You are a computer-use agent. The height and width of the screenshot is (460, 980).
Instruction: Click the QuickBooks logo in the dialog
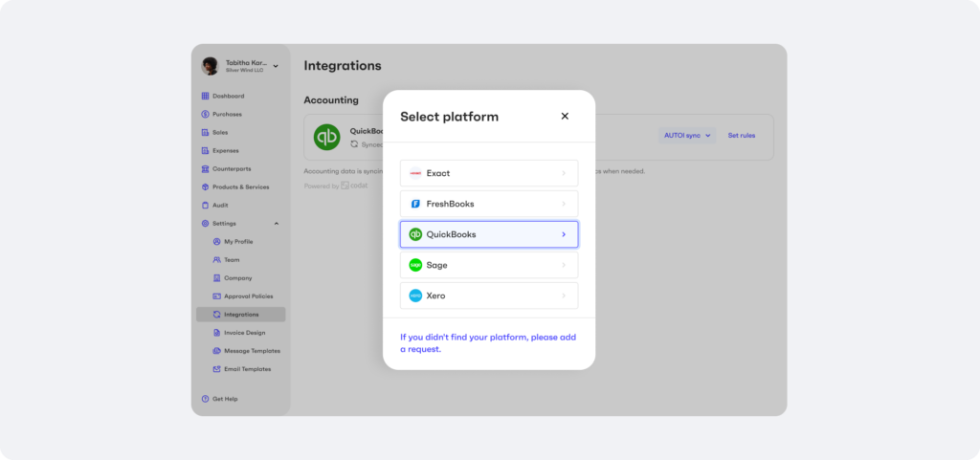point(415,234)
